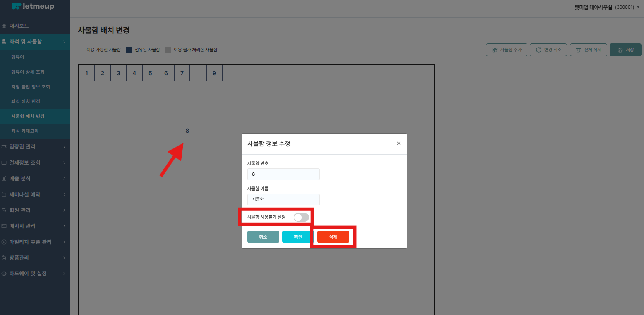Expand the 회원 관리 menu chevron
Screen dimensions: 644x315
(x=64, y=210)
